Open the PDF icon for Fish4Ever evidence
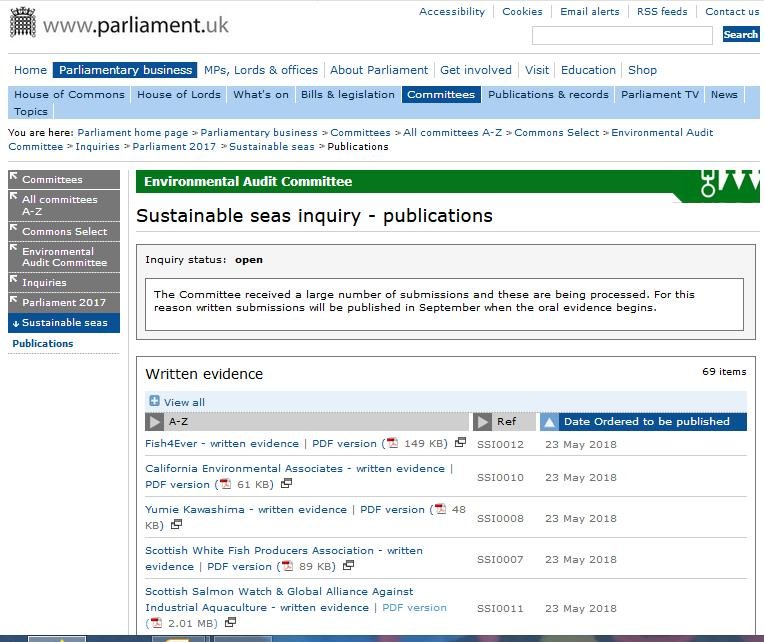The image size is (764, 642). (392, 443)
